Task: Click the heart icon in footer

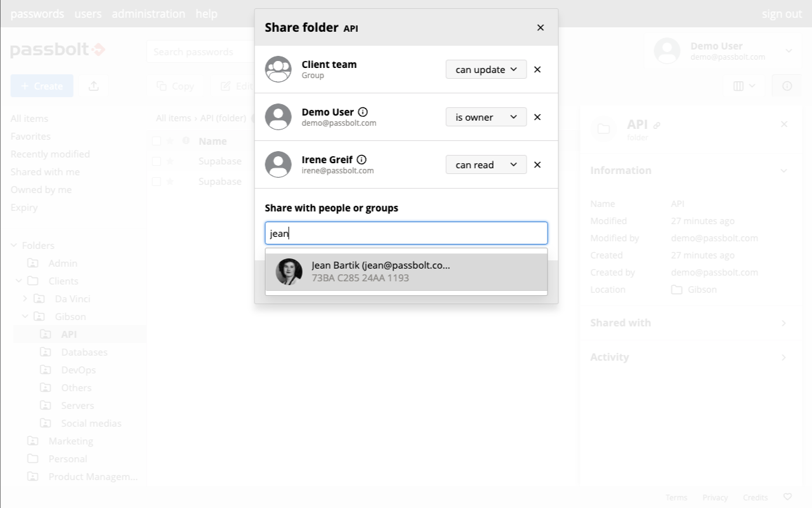Action: click(x=788, y=497)
